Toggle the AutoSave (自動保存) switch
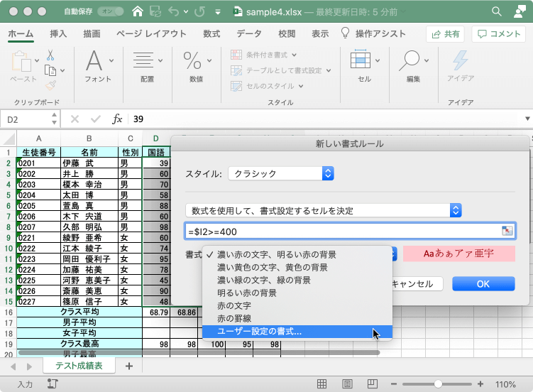 coord(111,11)
